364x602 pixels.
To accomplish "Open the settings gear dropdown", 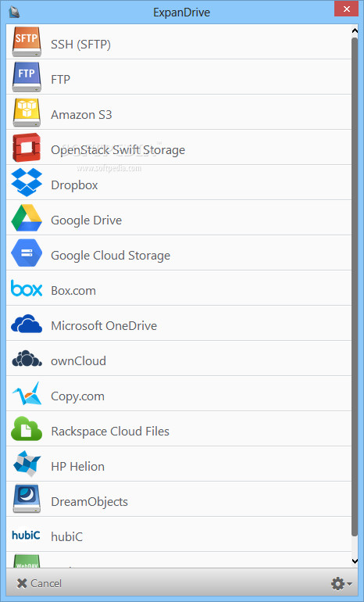I will pos(341,584).
